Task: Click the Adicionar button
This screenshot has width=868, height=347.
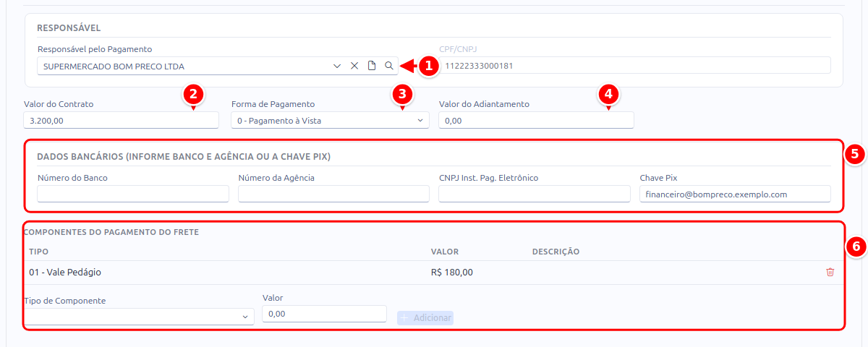Action: click(x=425, y=318)
